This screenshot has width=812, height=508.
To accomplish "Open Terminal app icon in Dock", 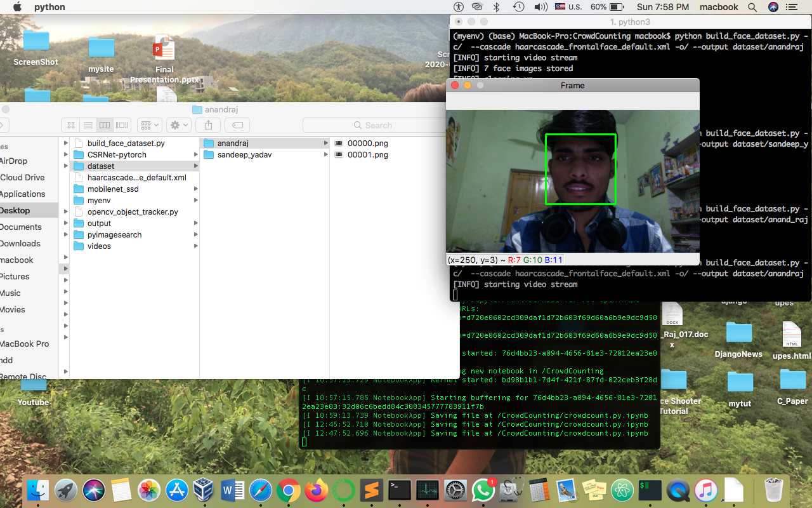I will tap(400, 490).
